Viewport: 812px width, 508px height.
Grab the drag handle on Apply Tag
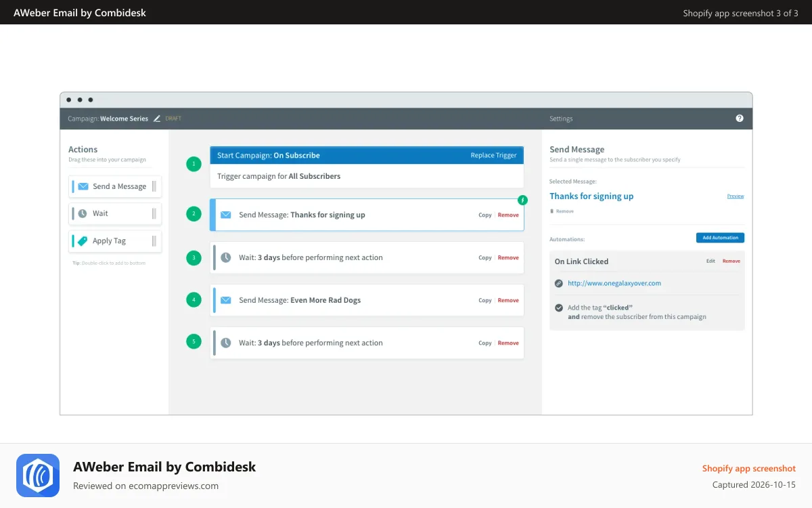point(154,240)
